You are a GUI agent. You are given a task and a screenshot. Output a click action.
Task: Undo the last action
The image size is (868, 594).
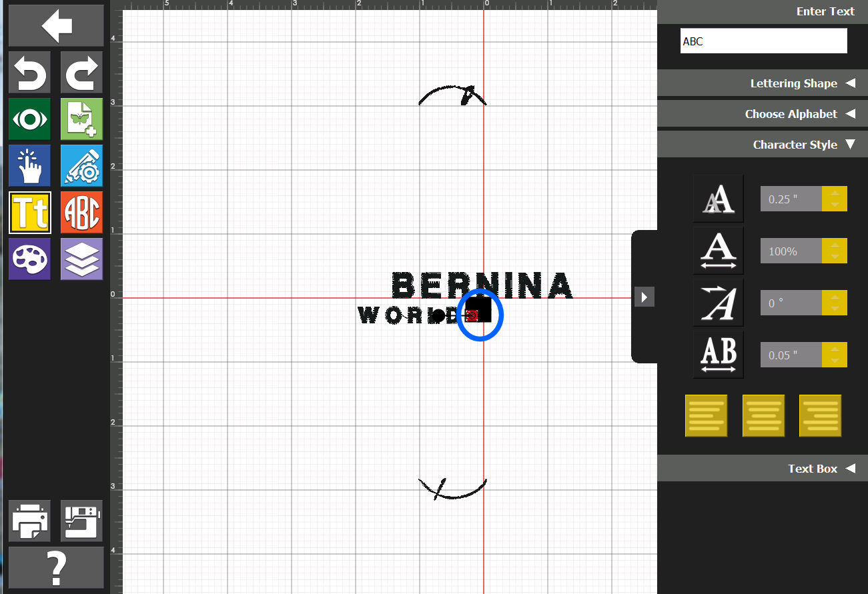click(29, 73)
